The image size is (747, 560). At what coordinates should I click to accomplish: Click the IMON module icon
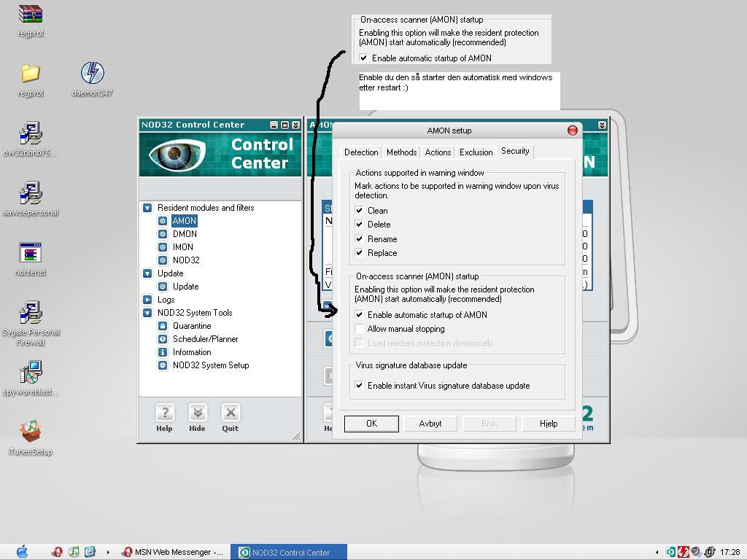[x=163, y=247]
